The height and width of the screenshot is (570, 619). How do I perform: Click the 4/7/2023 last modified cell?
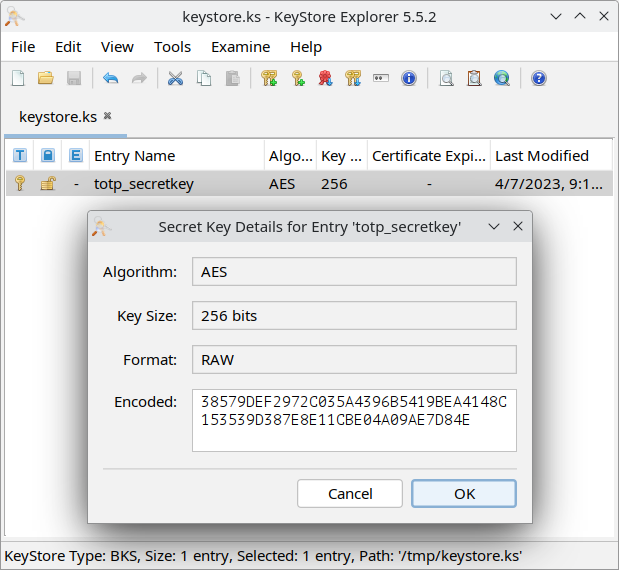coord(549,184)
